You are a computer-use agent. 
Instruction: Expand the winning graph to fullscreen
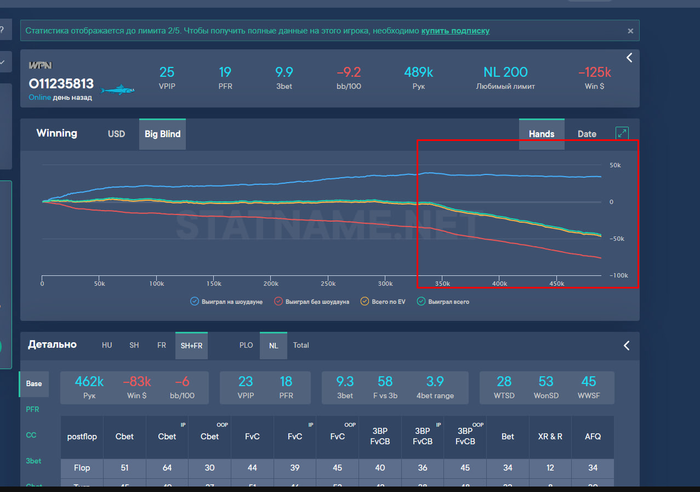pyautogui.click(x=622, y=133)
